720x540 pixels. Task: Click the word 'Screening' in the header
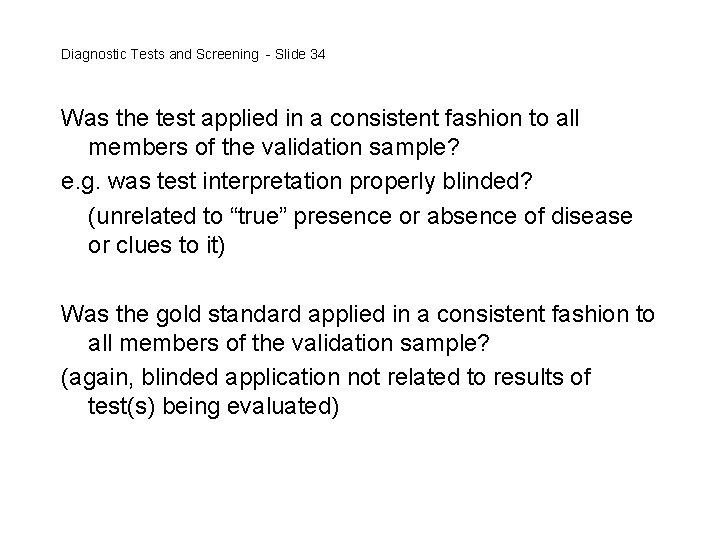pyautogui.click(x=227, y=55)
